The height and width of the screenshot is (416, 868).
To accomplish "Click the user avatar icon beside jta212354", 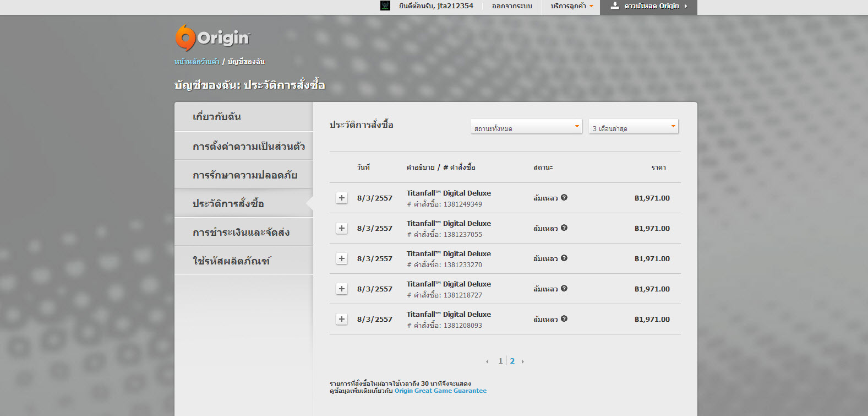I will (x=385, y=6).
